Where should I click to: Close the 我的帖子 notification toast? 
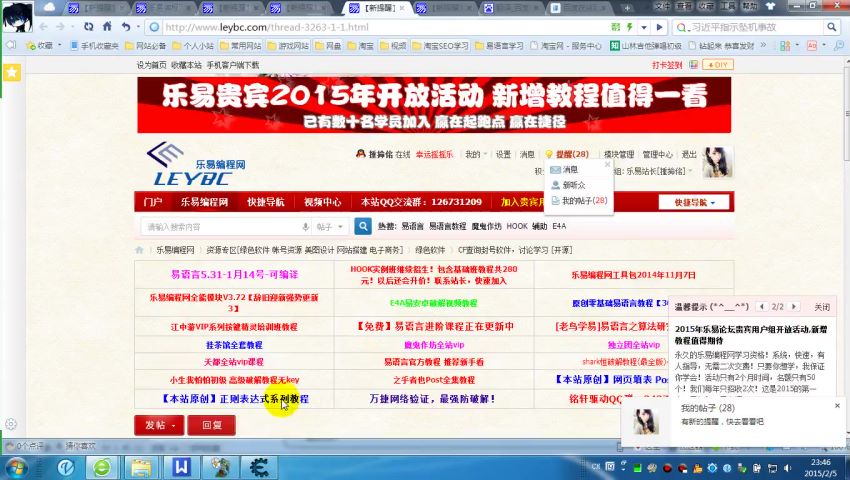[837, 406]
